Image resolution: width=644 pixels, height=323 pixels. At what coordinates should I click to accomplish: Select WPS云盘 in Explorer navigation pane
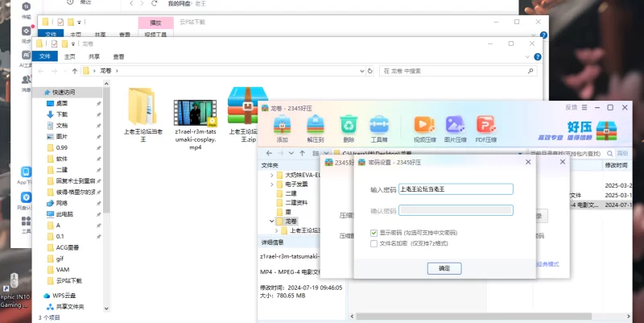point(59,296)
